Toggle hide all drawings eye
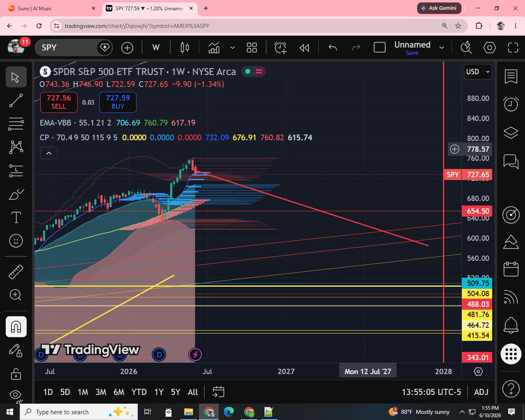This screenshot has height=420, width=525. [x=16, y=396]
